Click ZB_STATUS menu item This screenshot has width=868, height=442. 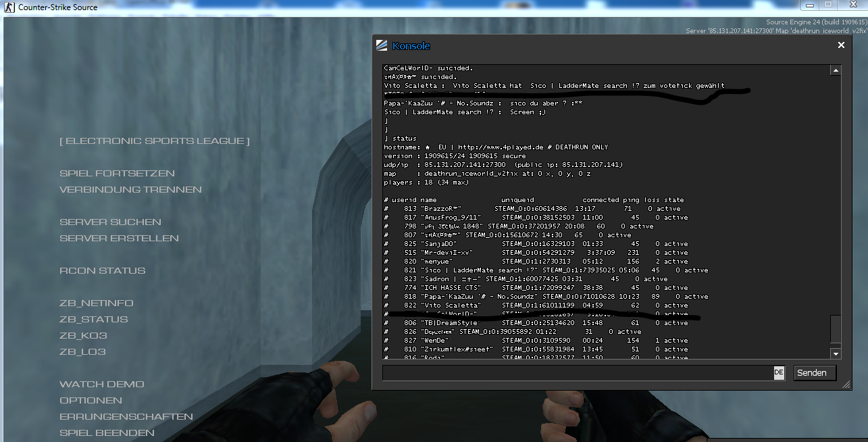pyautogui.click(x=94, y=320)
